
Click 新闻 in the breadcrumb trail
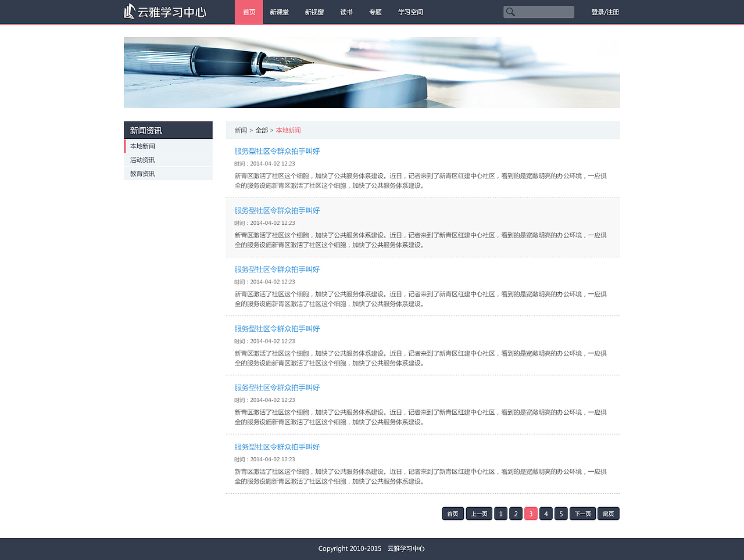pos(240,130)
